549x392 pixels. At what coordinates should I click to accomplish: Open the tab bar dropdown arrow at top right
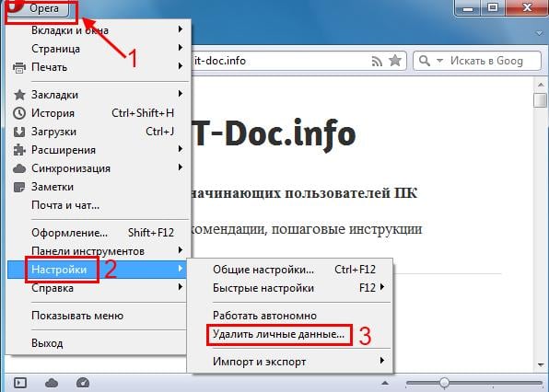pos(540,33)
